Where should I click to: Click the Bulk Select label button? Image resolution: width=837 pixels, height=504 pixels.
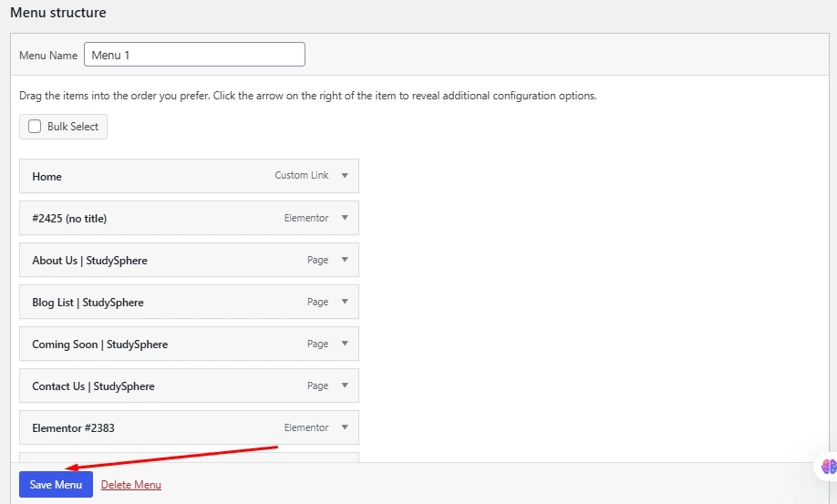(x=63, y=127)
